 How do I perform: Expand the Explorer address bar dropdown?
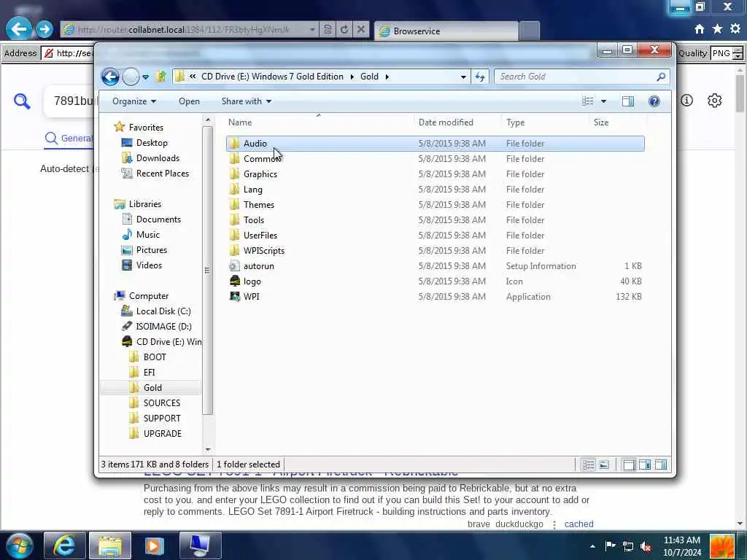tap(463, 77)
